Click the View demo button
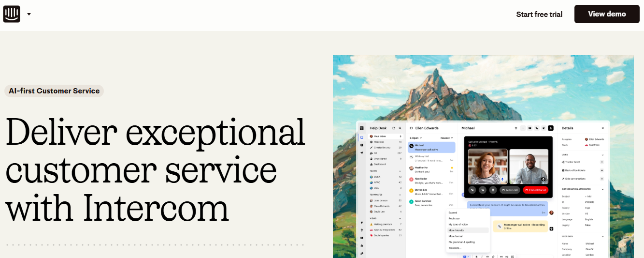 click(607, 14)
